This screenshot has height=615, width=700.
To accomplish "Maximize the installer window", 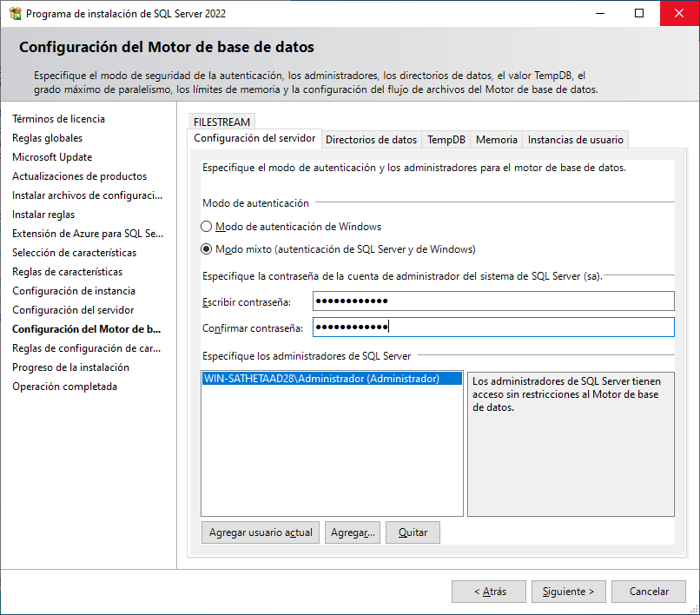I will click(x=639, y=14).
